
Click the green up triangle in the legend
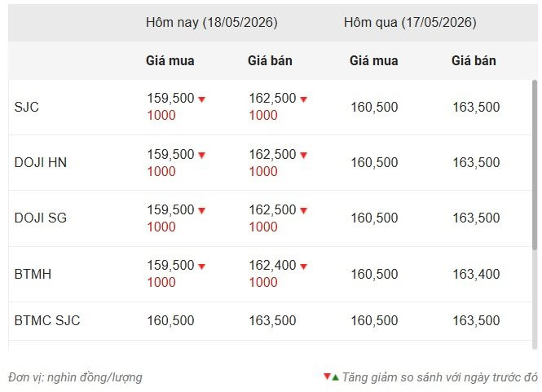click(335, 377)
